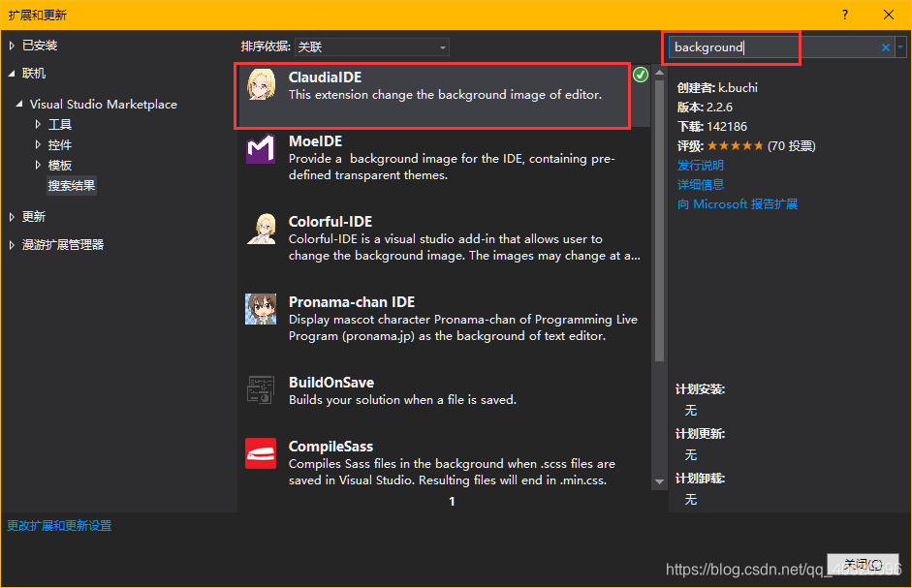This screenshot has height=588, width=912.
Task: Select the 更新 tree label
Action: 34,217
